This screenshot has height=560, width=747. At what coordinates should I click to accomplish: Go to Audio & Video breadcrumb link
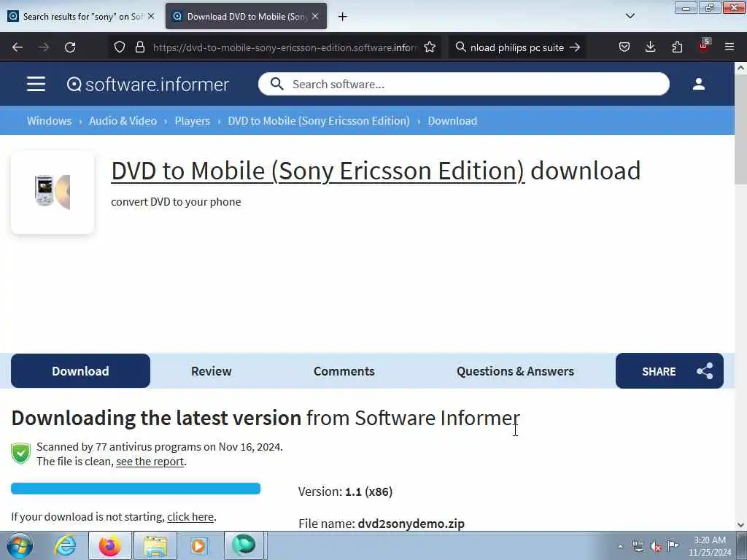123,121
